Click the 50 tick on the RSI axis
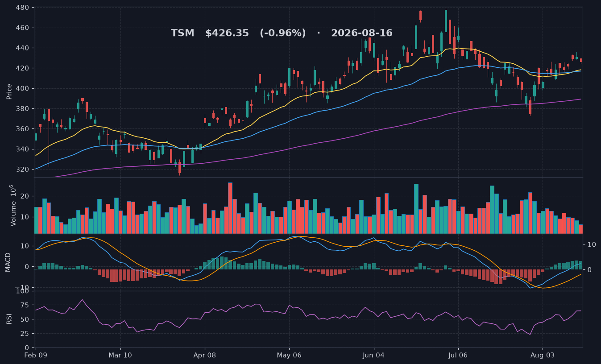Screen dimensions: 601x364 coord(25,320)
